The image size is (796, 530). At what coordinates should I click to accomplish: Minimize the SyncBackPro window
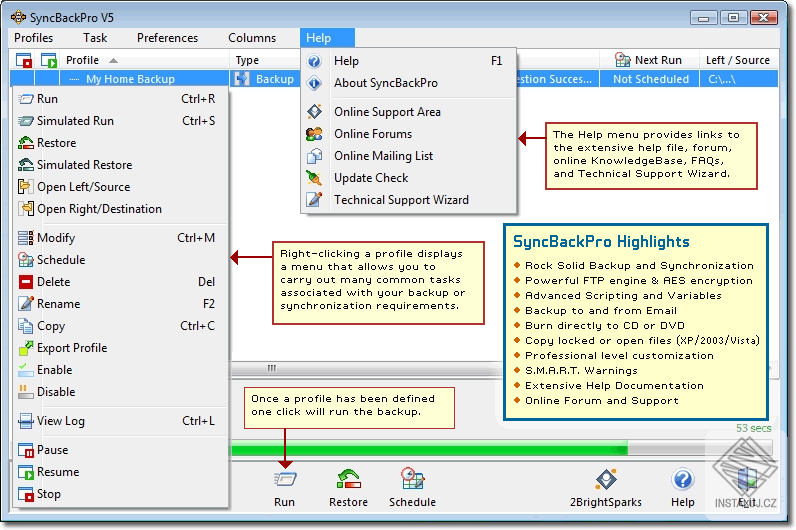click(704, 18)
